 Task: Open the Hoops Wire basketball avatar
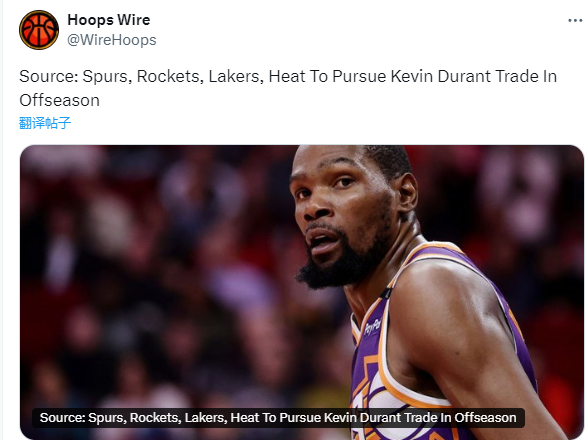[x=39, y=30]
